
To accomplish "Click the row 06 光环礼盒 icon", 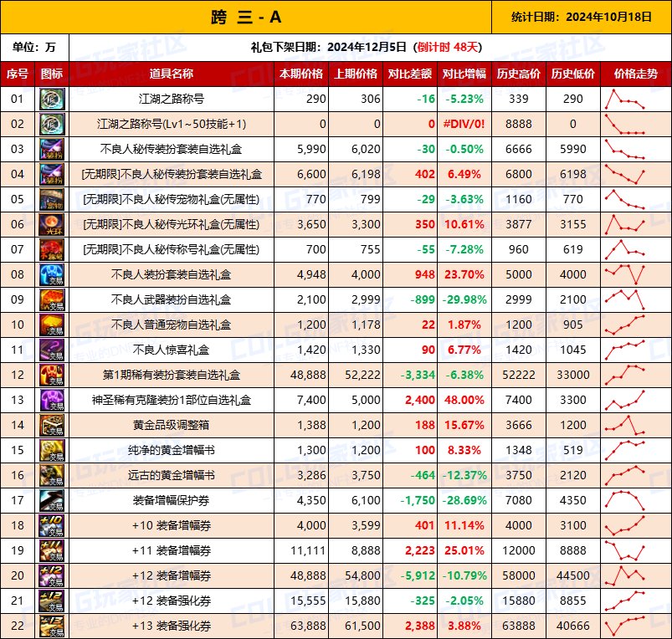I will (52, 224).
